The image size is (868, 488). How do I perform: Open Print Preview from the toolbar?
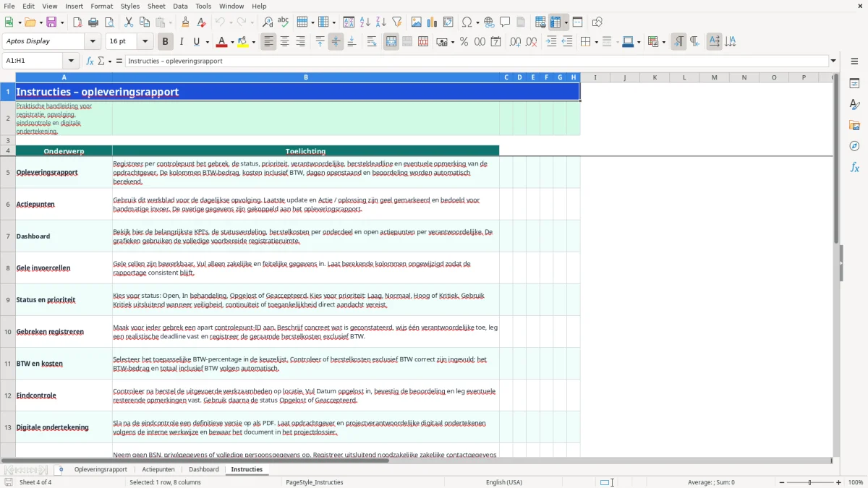click(109, 22)
